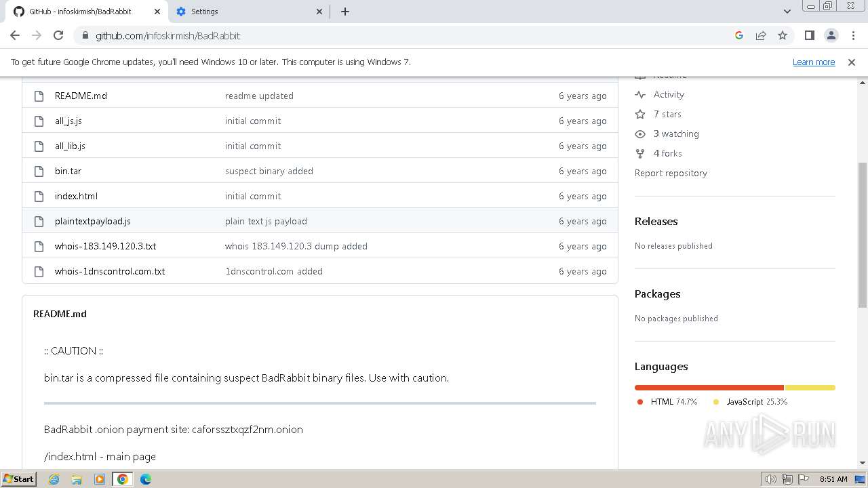Open the all_lib.js file
Screen dimensions: 868x488
(x=70, y=146)
